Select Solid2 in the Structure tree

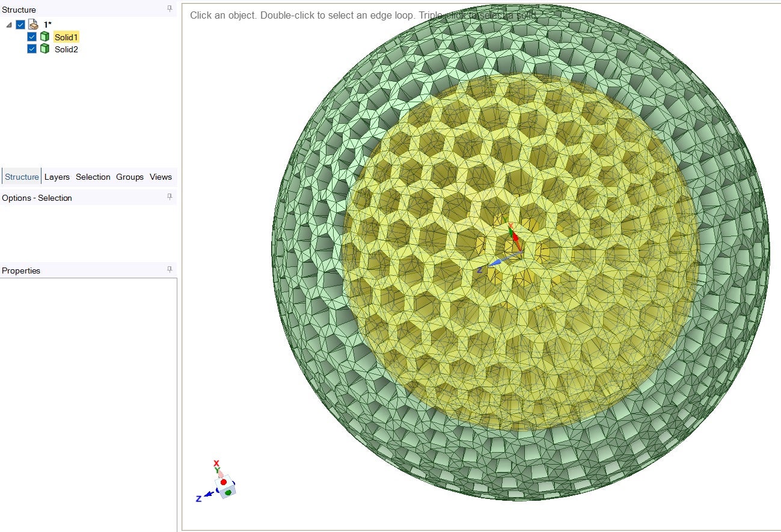coord(66,49)
